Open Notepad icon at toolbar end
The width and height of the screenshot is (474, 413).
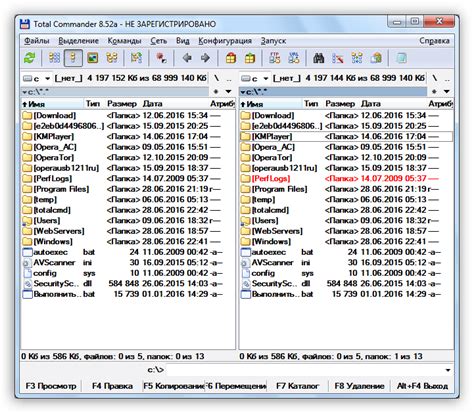(401, 58)
